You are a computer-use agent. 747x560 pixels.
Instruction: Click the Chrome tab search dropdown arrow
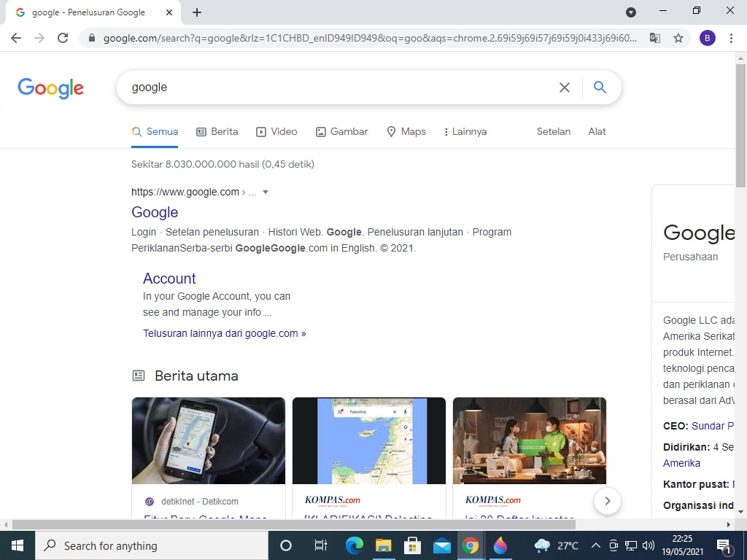click(631, 12)
